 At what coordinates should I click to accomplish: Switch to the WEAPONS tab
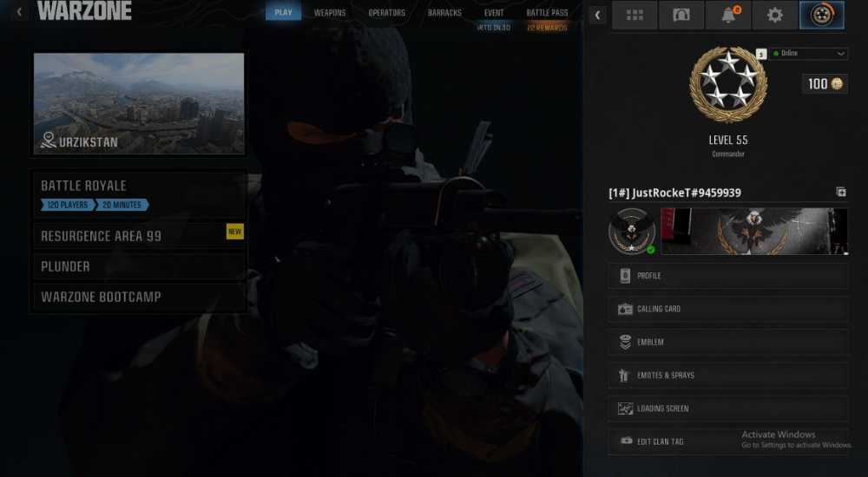(330, 13)
